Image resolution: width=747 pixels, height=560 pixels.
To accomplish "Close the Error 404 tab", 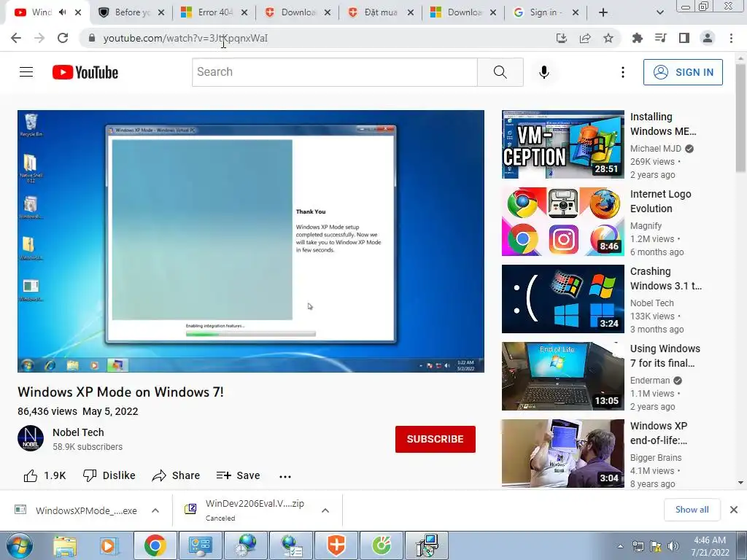I will point(244,12).
